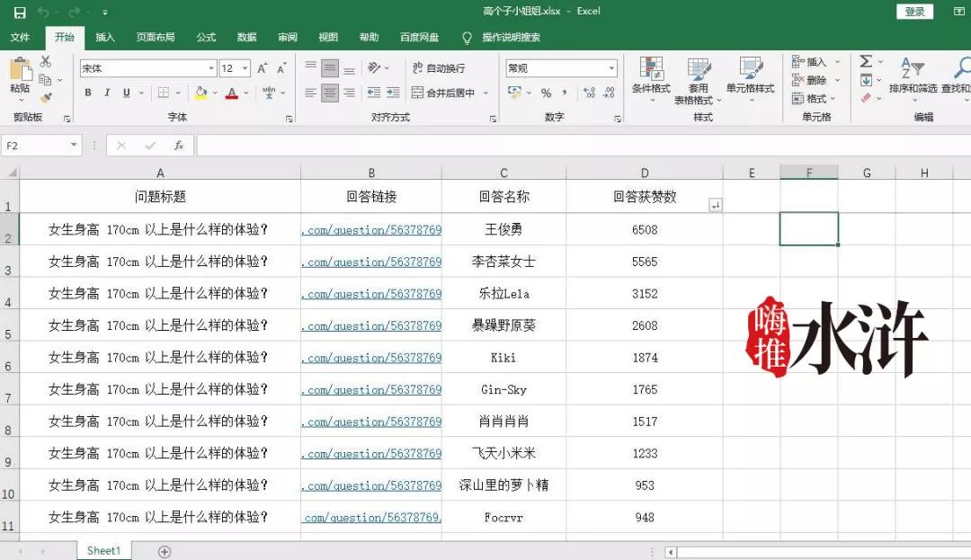
Task: Click the Cut scissors icon
Action: (x=45, y=61)
